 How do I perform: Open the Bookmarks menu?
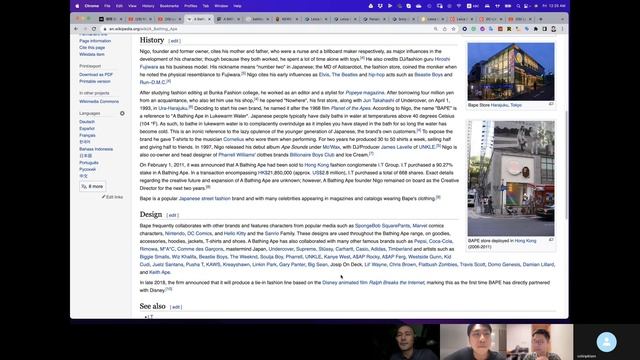pos(169,6)
